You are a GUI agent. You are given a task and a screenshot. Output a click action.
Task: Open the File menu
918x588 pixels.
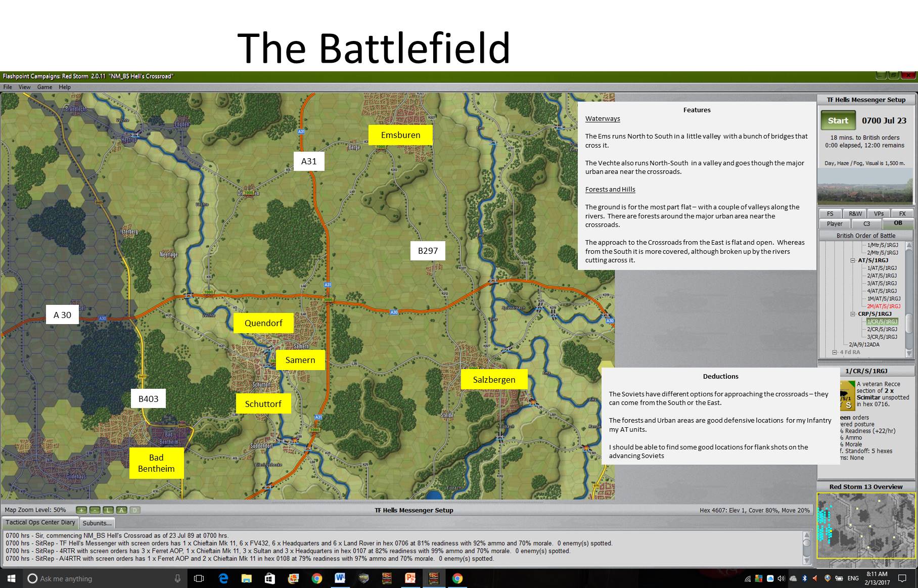click(8, 87)
